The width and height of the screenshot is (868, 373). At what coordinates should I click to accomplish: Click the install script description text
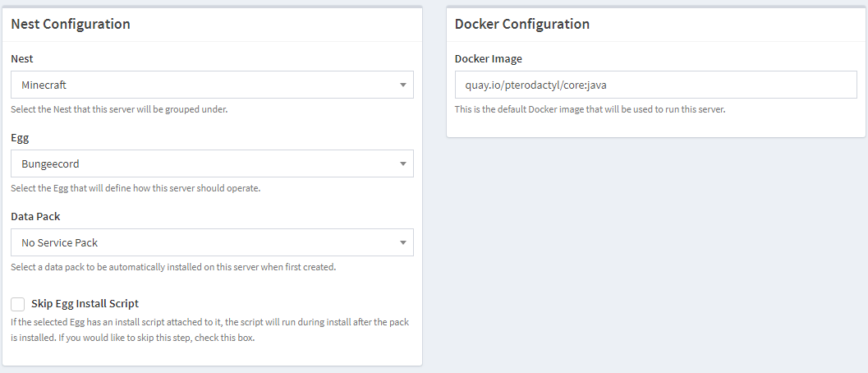[x=209, y=330]
